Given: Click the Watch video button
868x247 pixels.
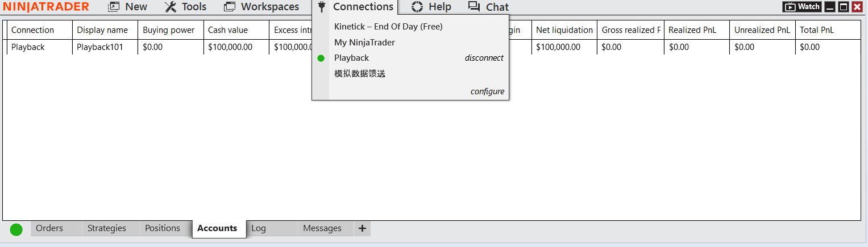Looking at the screenshot, I should coord(801,7).
